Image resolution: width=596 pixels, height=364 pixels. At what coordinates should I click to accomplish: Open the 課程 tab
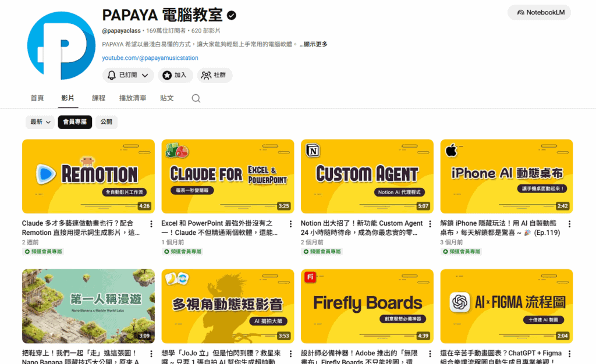(98, 98)
